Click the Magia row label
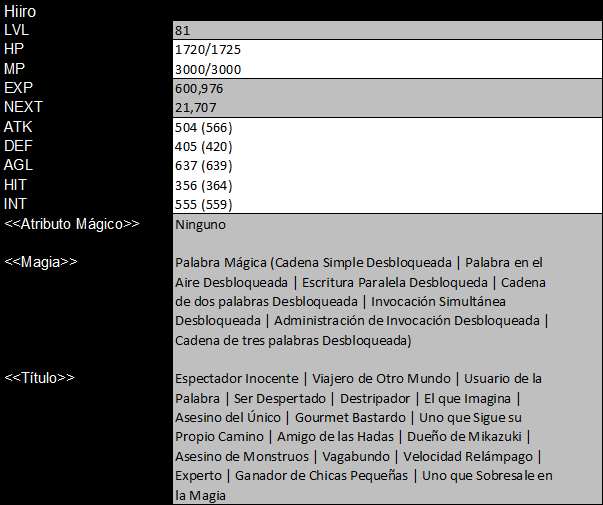 (x=41, y=262)
